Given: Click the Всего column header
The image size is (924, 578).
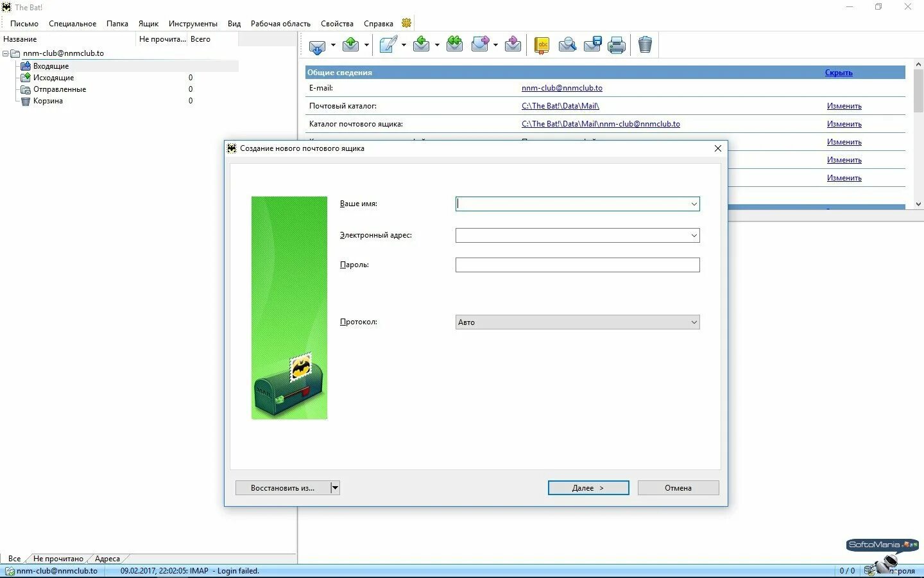Looking at the screenshot, I should click(x=213, y=39).
